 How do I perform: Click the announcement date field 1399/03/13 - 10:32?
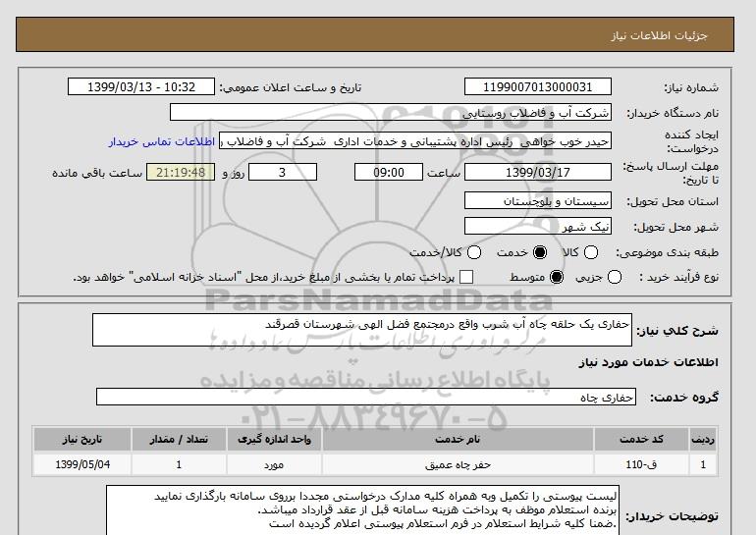pos(141,87)
